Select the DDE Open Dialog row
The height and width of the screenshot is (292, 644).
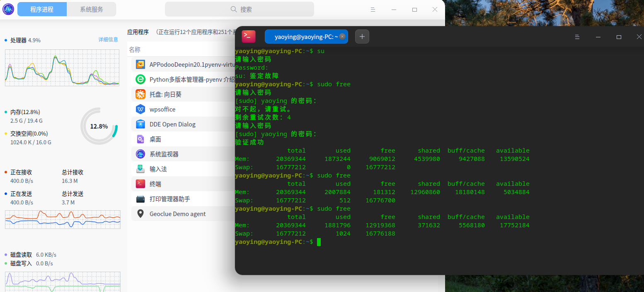pos(183,124)
